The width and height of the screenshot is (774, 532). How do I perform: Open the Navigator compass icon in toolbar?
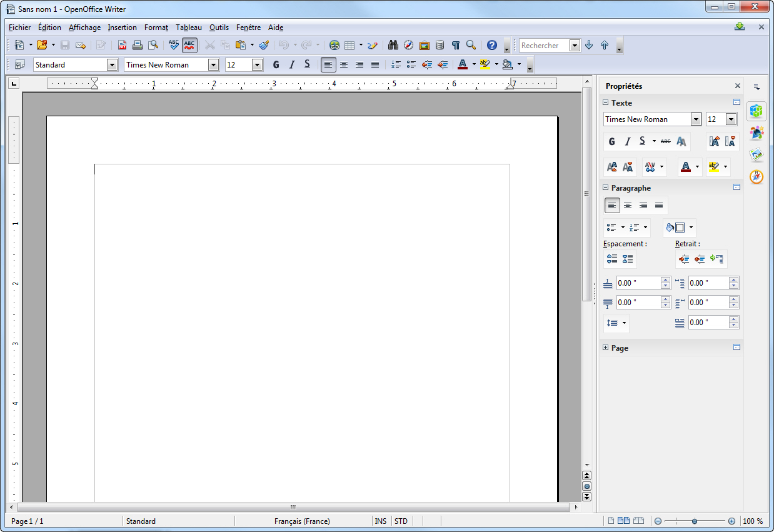coord(409,45)
